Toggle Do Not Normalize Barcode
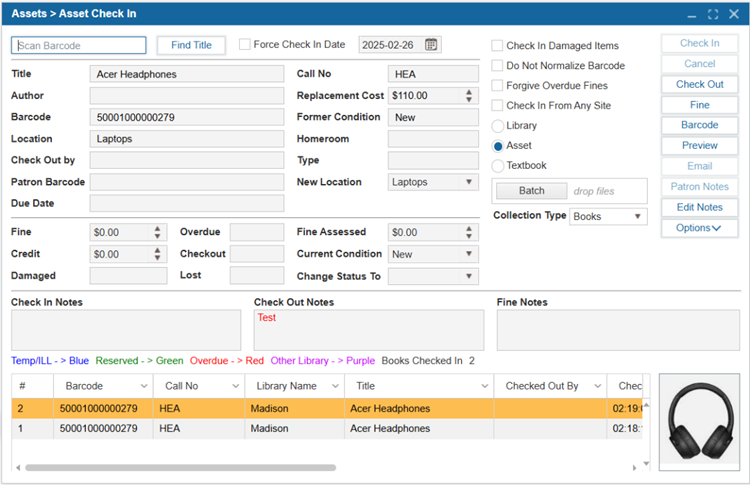 497,66
